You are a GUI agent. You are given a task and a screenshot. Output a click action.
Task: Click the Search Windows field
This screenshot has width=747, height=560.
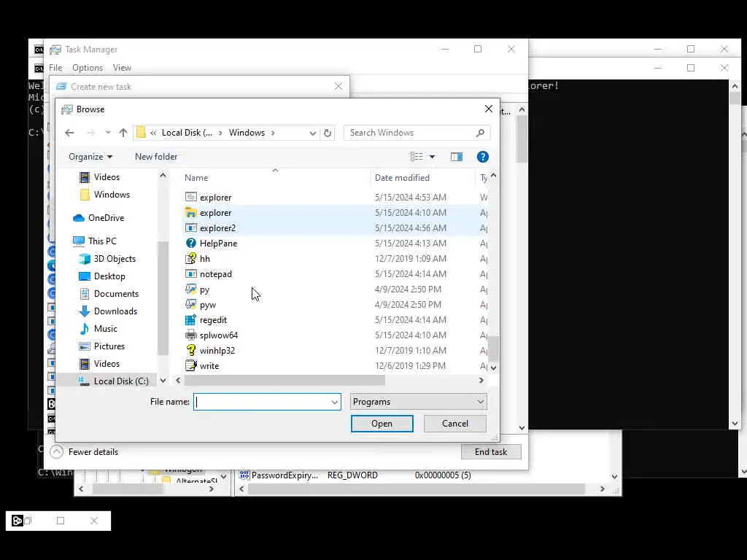click(411, 133)
